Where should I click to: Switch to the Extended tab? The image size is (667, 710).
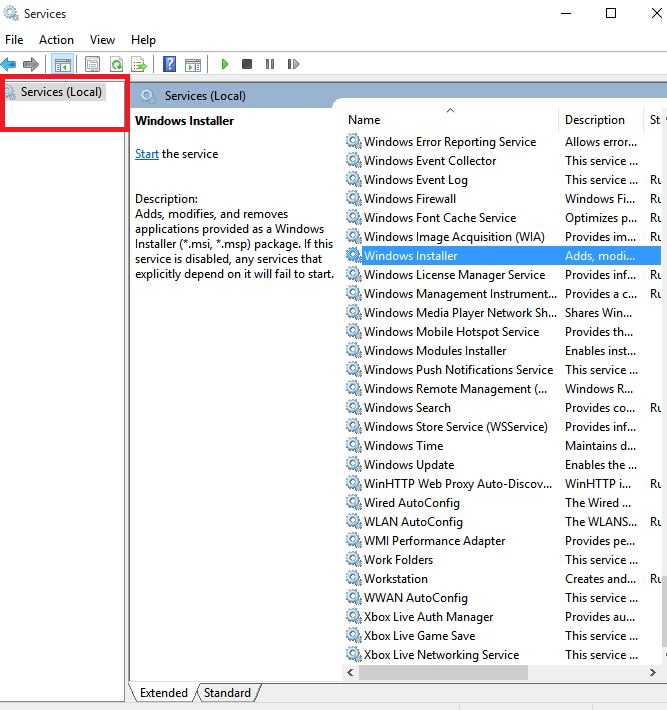coord(163,693)
